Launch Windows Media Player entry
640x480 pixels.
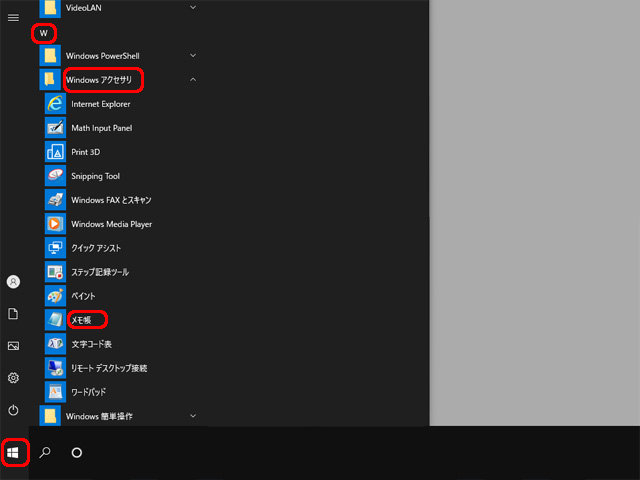(112, 224)
